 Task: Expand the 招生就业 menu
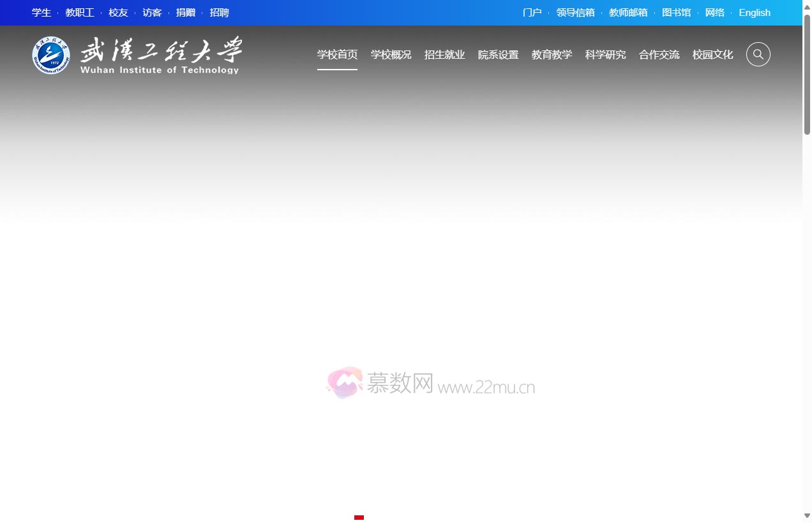444,55
